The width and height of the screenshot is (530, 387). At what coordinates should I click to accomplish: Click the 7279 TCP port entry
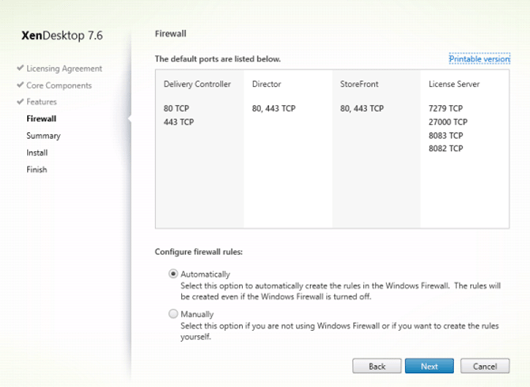click(445, 108)
